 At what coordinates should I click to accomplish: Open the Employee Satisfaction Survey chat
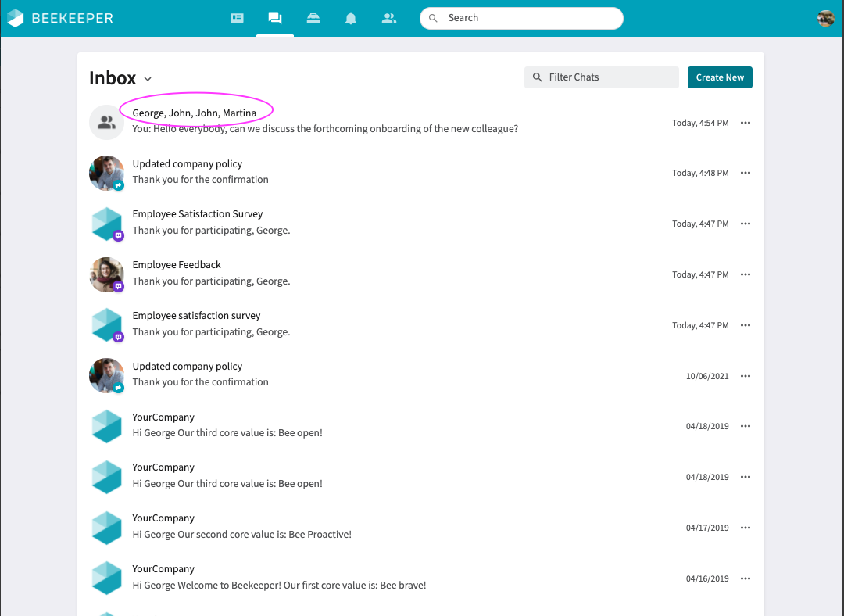420,223
